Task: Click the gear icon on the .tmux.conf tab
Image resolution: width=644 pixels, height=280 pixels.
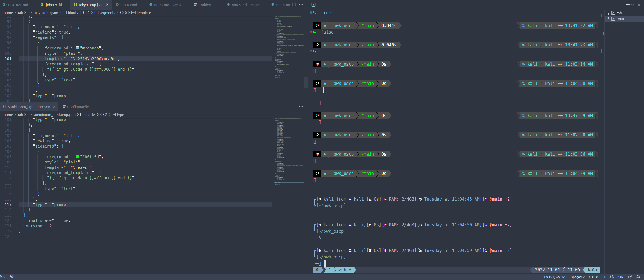Action: [x=117, y=5]
